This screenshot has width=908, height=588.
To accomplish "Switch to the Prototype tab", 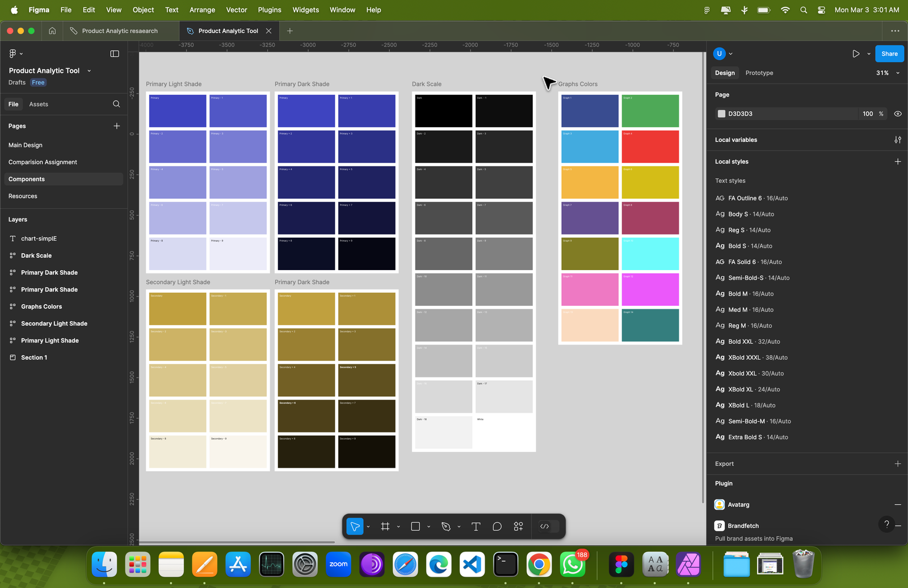I will pos(759,73).
